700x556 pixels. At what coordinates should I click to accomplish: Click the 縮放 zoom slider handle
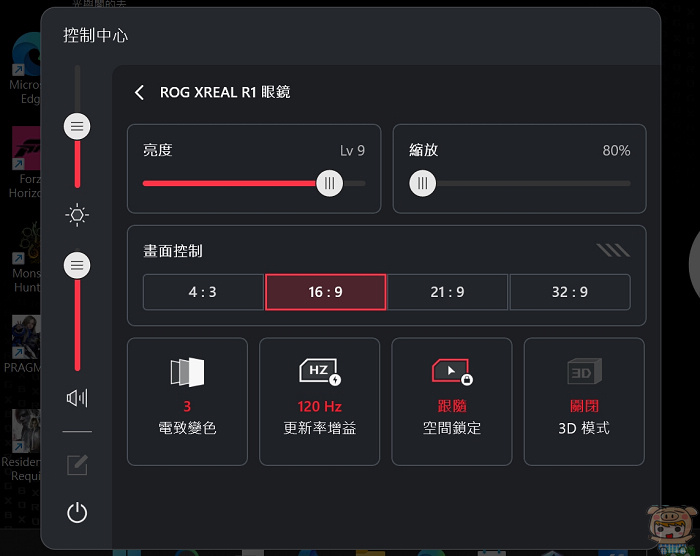point(422,183)
